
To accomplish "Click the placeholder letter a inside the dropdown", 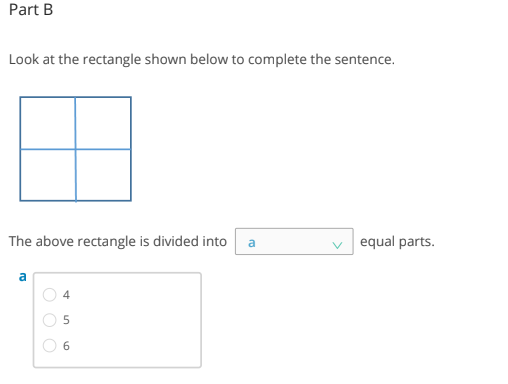I will coord(252,242).
